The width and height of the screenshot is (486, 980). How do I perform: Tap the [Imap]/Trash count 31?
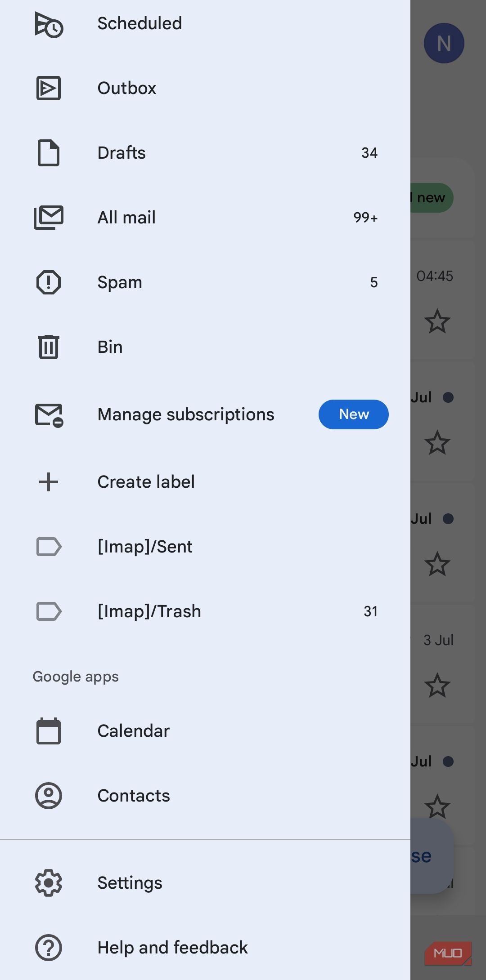371,611
